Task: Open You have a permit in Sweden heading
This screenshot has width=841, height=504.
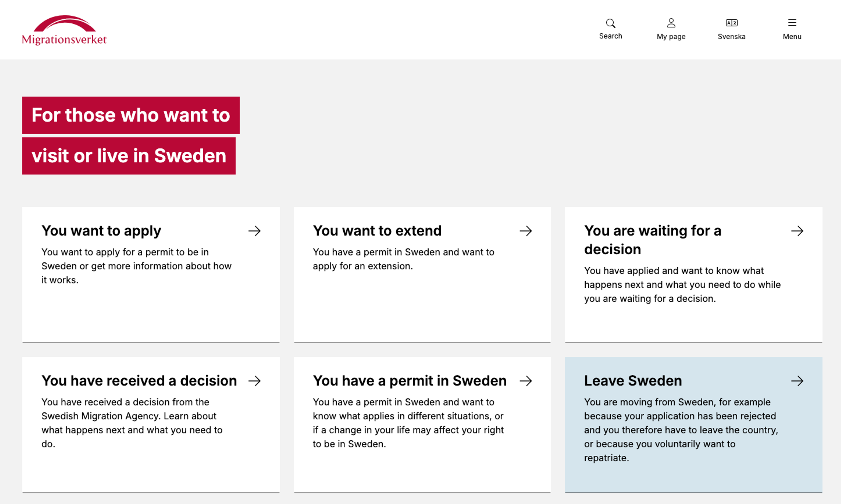Action: (410, 381)
